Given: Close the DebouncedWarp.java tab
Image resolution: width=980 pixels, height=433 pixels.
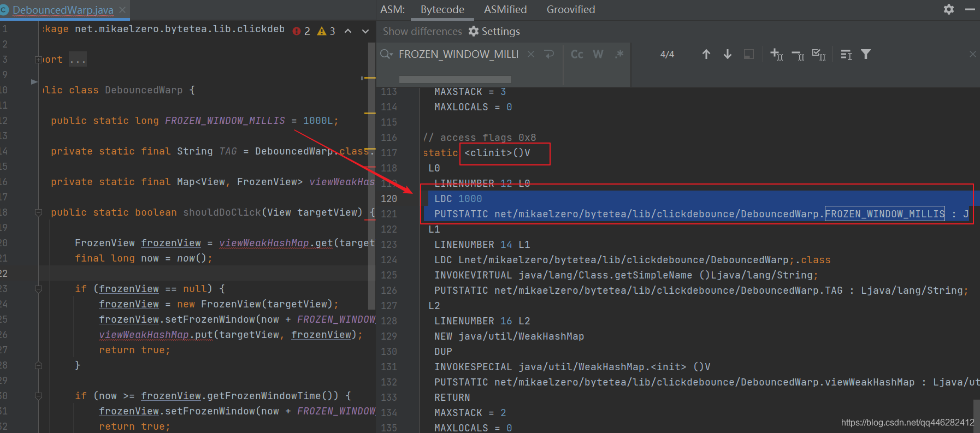Looking at the screenshot, I should (122, 10).
